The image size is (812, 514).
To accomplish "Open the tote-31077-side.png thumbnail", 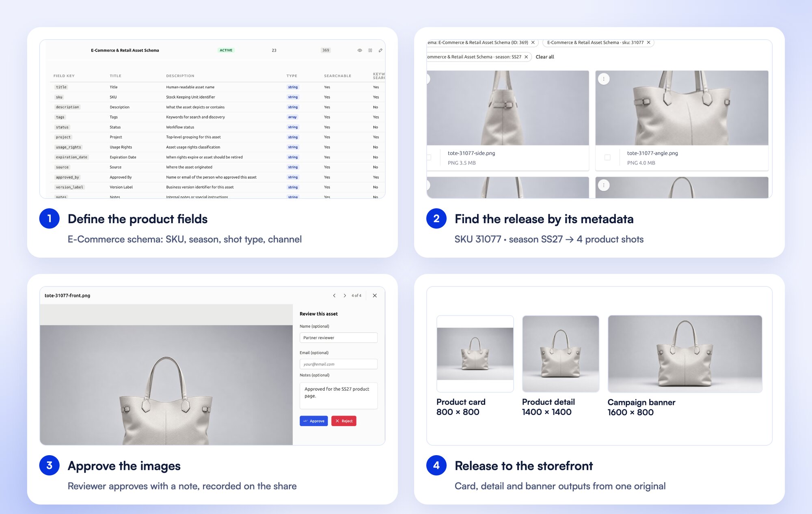I will [508, 108].
